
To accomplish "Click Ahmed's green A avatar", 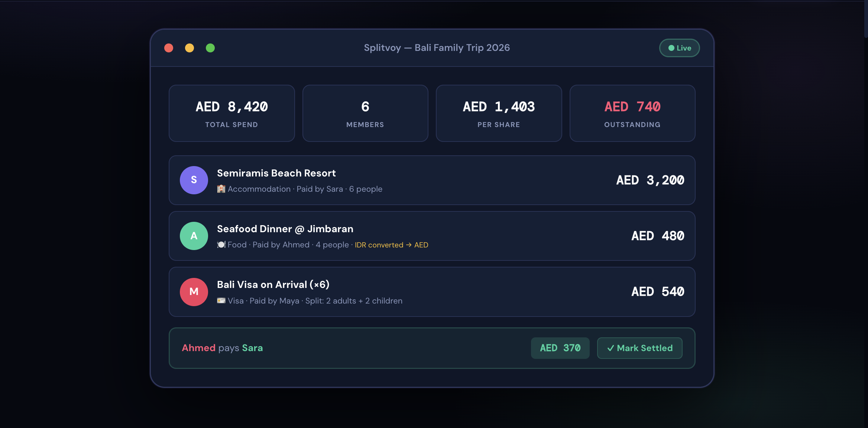I will (x=194, y=236).
